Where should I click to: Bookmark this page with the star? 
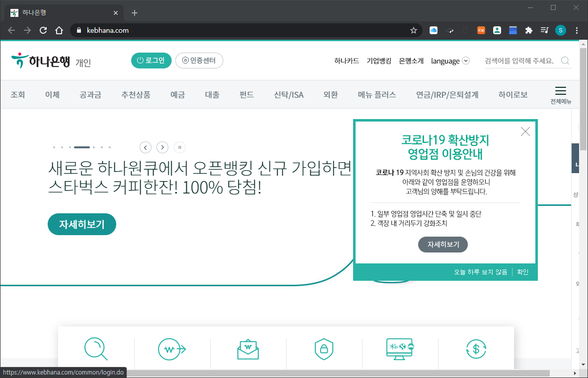pyautogui.click(x=414, y=30)
